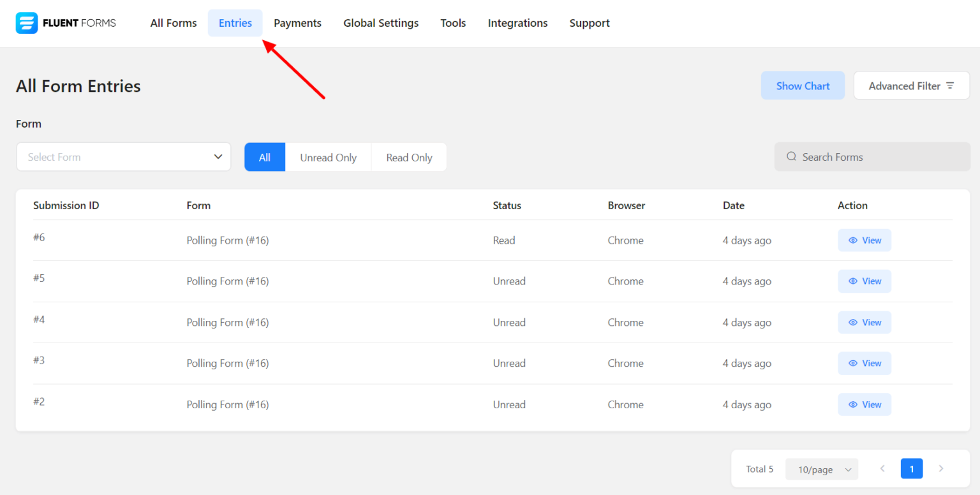980x495 pixels.
Task: Click the eye icon on entry #6 View button
Action: tap(853, 240)
